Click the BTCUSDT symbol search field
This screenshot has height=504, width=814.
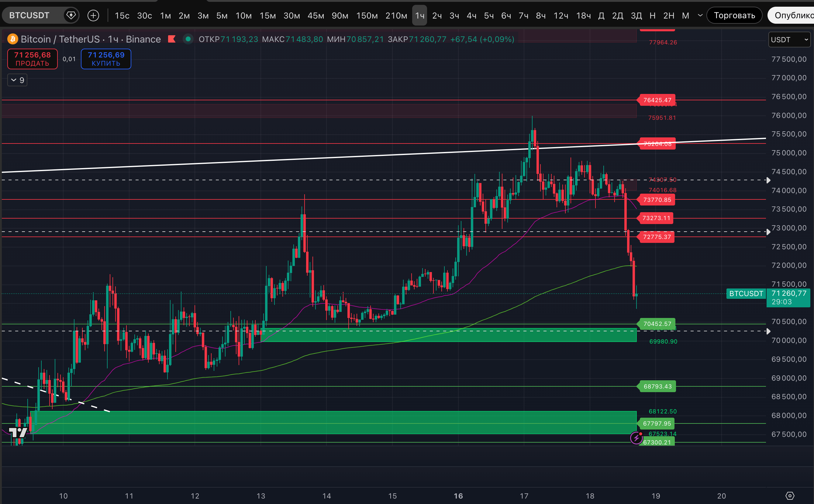point(29,15)
